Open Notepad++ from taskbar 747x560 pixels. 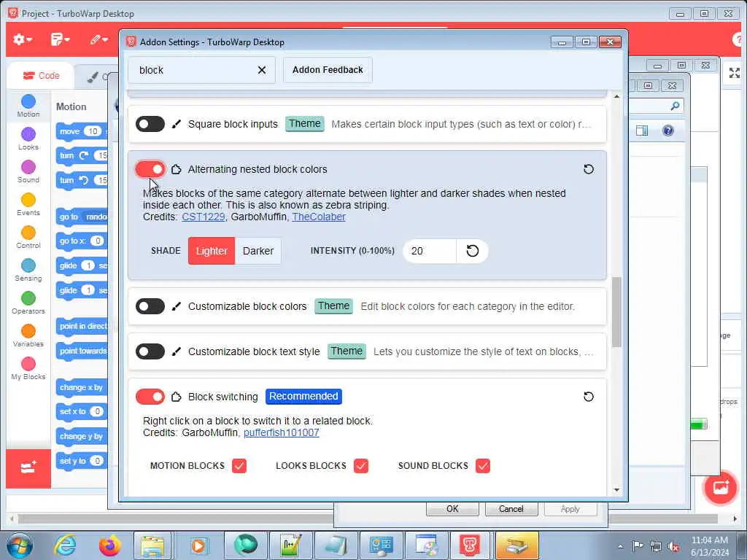click(290, 545)
